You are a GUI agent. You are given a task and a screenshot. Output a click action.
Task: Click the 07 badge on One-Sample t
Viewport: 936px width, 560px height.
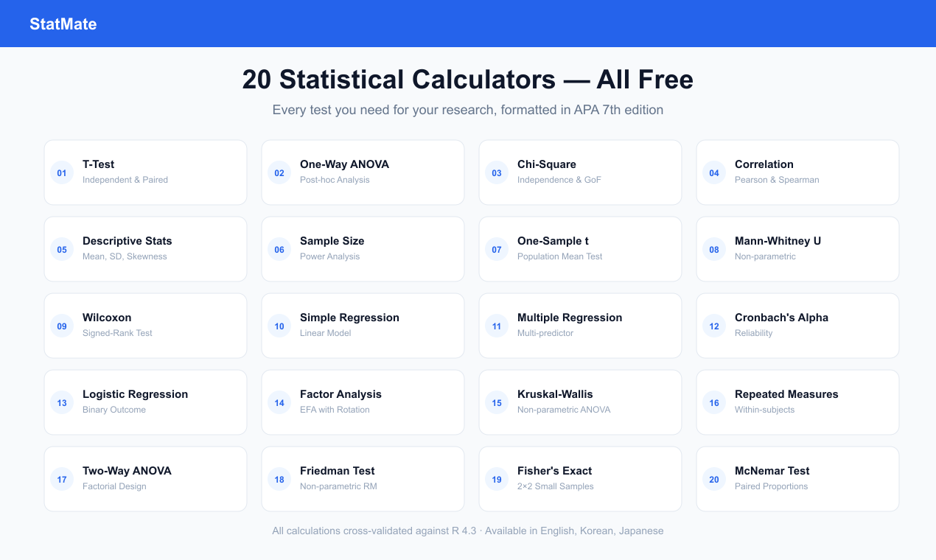(497, 249)
